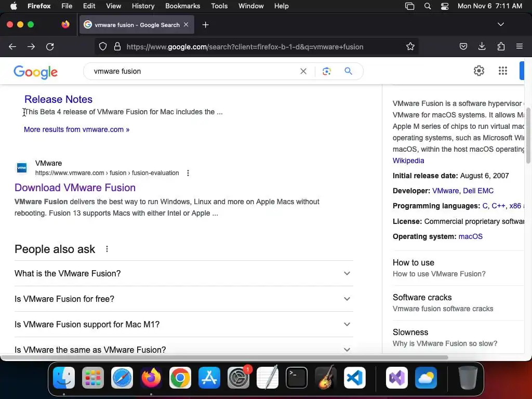Open the Wikipedia link in knowledge panel
The height and width of the screenshot is (399, 532).
(x=408, y=161)
